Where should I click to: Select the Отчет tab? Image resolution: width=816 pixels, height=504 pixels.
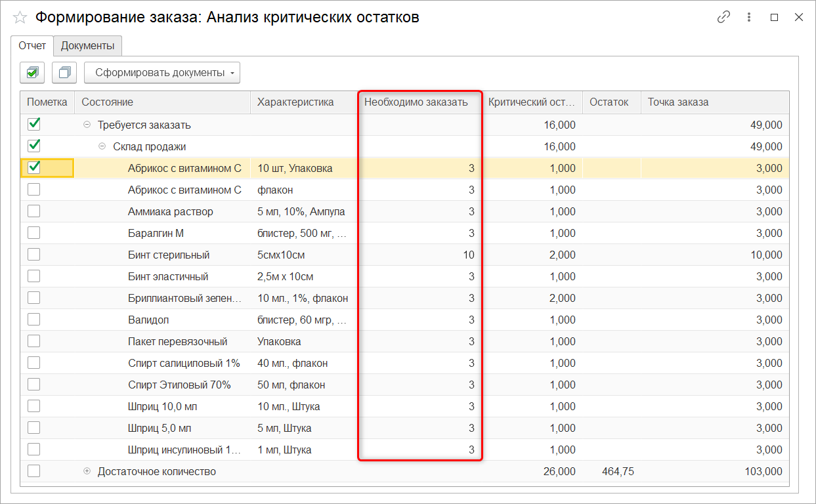[x=32, y=46]
